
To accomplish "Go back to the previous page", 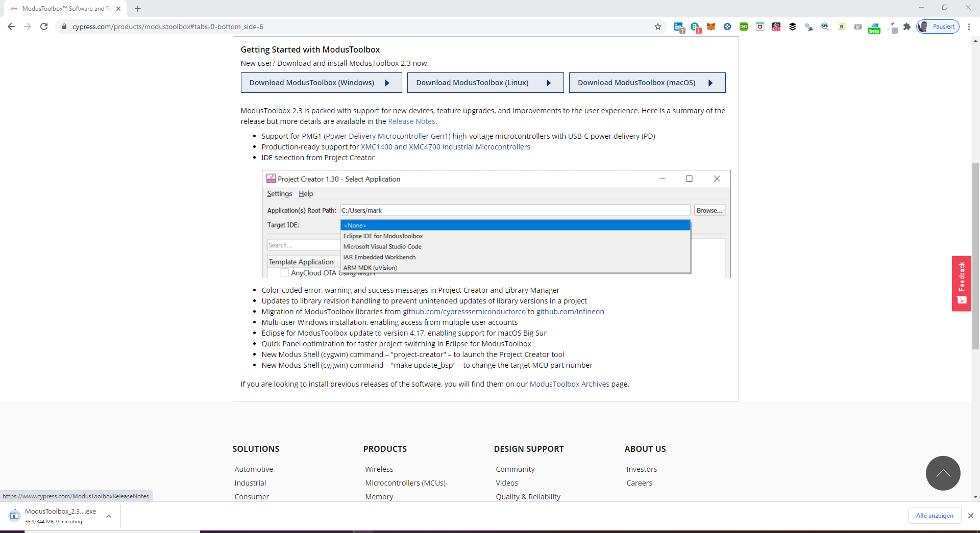I will click(x=11, y=27).
